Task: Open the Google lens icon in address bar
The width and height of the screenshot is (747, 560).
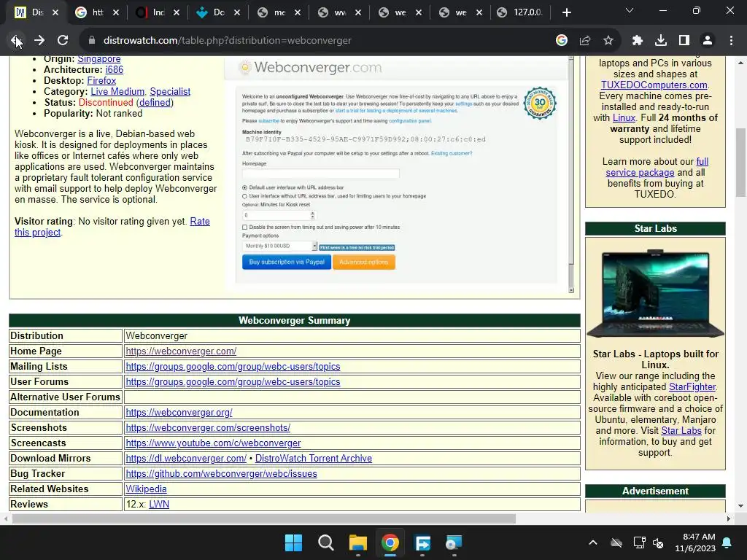Action: click(562, 41)
